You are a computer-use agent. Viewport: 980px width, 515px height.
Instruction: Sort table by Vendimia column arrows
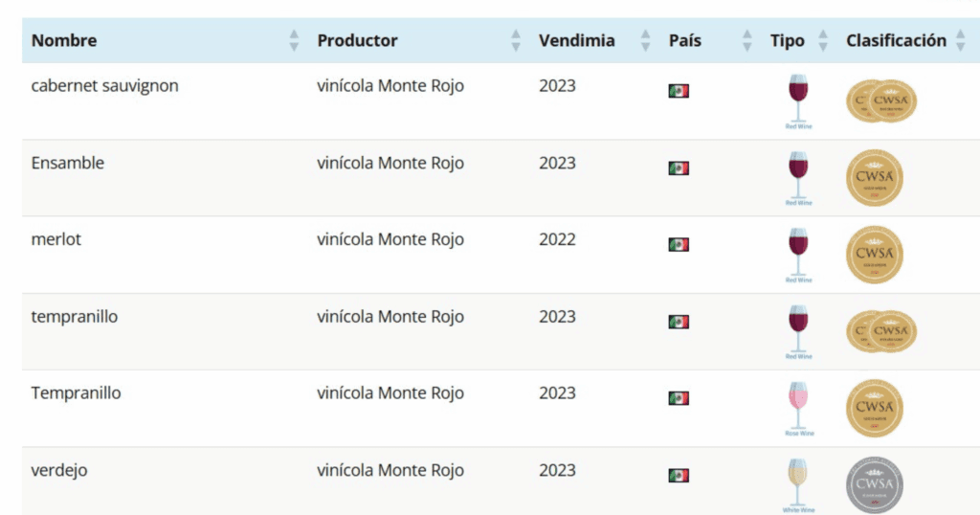point(645,40)
